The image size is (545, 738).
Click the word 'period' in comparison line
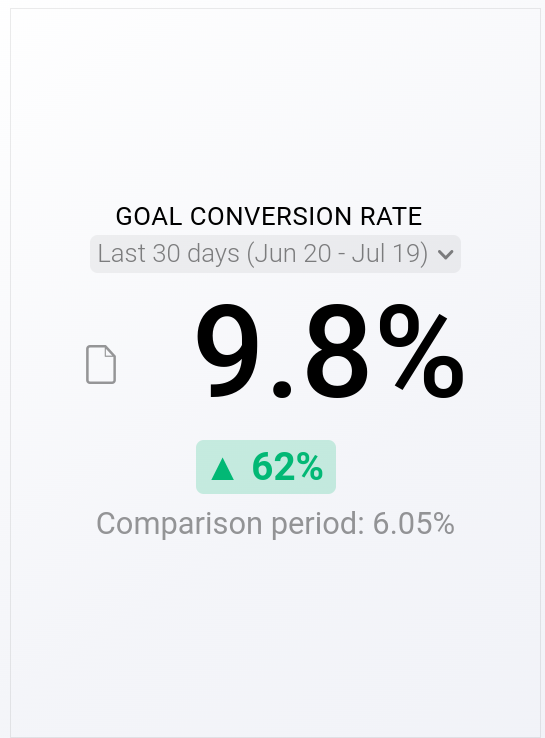(x=318, y=524)
